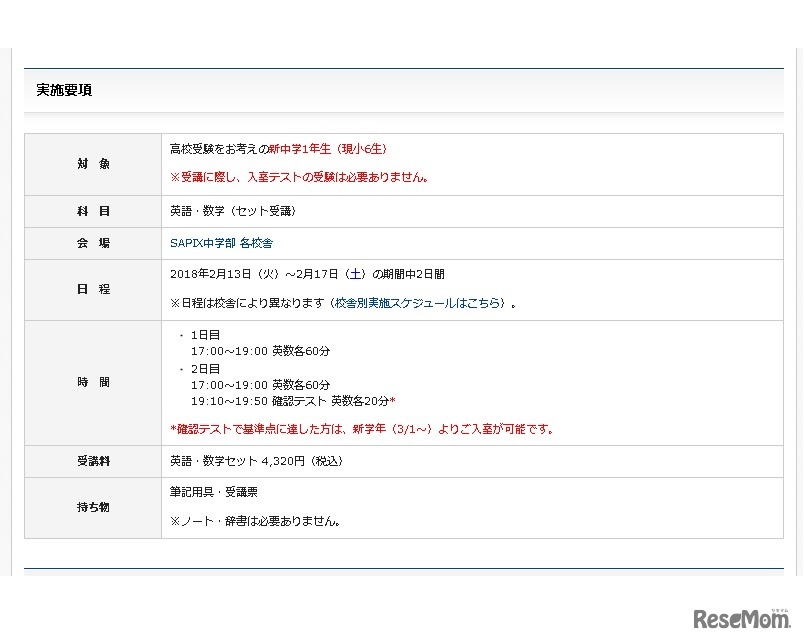This screenshot has height=642, width=804.
Task: Click the red 新中学1年生（現小6生） text
Action: point(327,149)
